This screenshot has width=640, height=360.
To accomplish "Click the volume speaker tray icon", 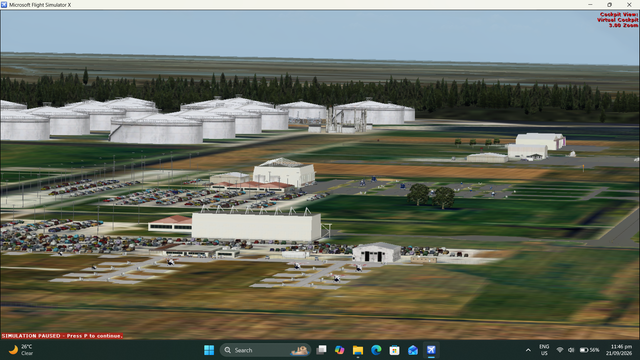I will pyautogui.click(x=571, y=350).
